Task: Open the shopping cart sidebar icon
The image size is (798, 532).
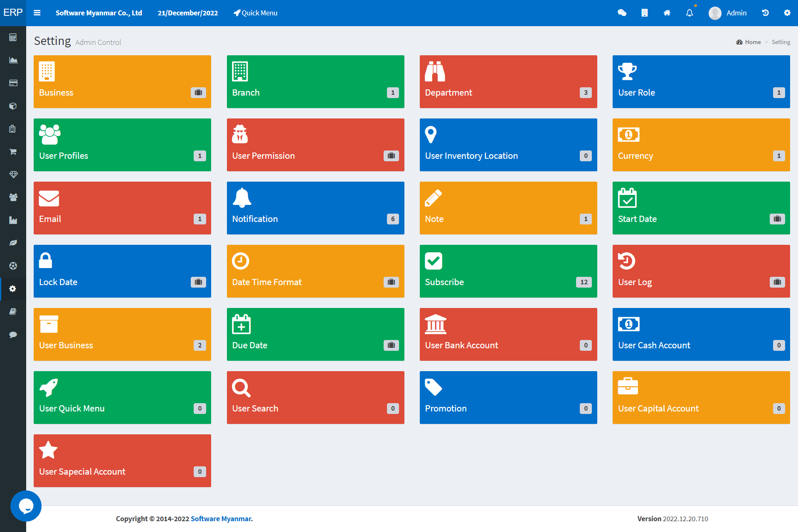Action: pos(13,152)
